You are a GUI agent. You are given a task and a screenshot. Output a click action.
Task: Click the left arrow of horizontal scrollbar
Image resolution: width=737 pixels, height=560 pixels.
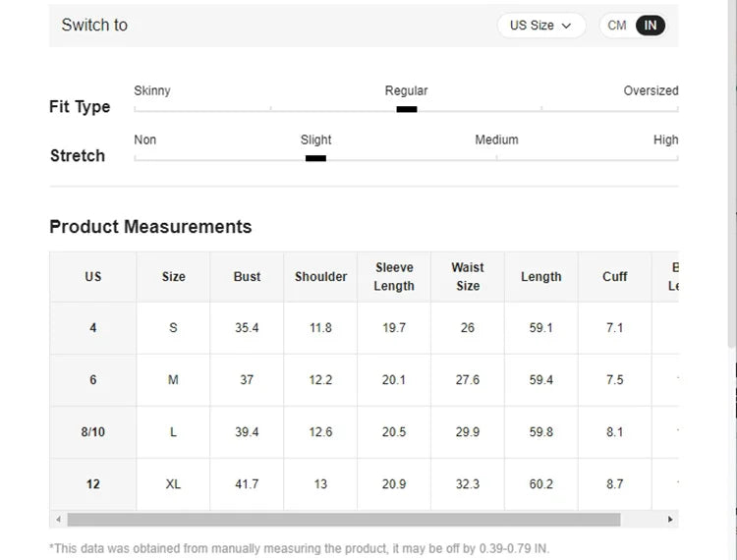pos(58,519)
